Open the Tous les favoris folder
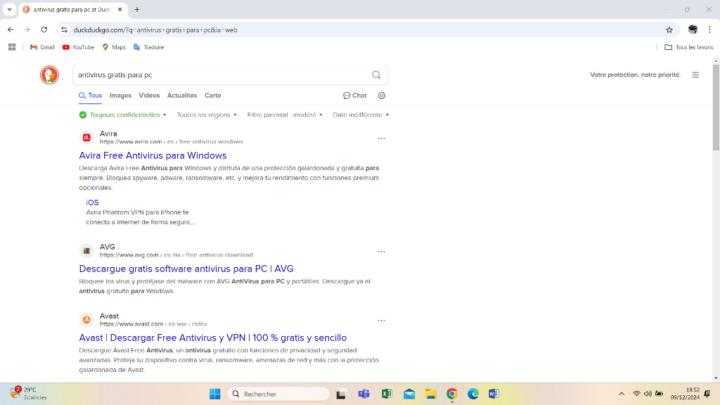The height and width of the screenshot is (405, 720). click(x=689, y=47)
